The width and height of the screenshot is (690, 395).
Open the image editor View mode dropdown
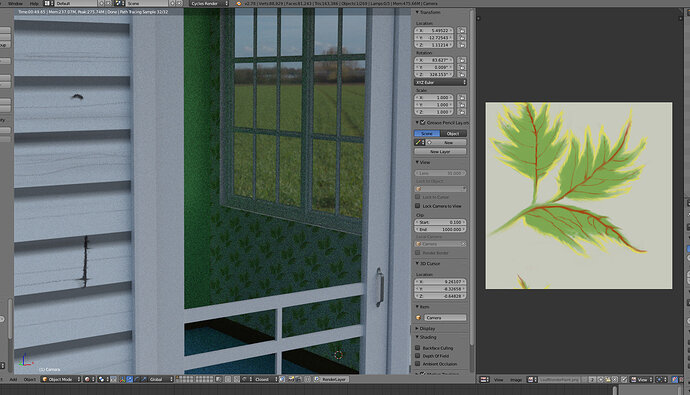pos(642,379)
